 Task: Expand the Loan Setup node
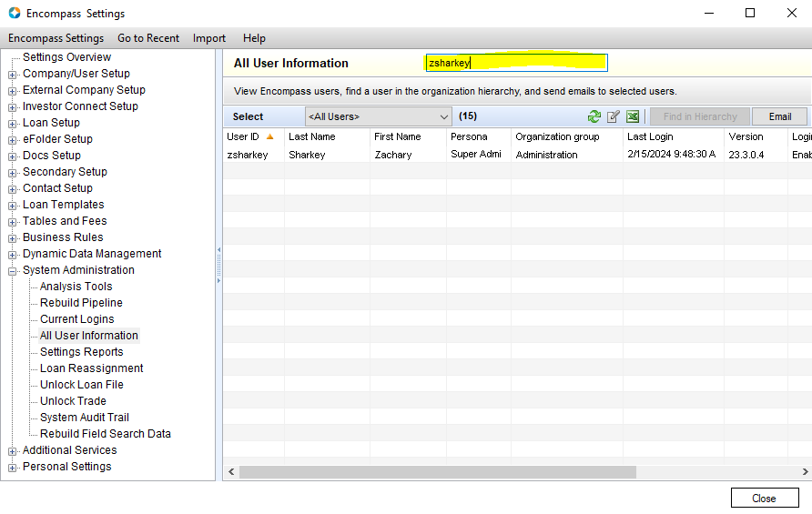pos(13,124)
